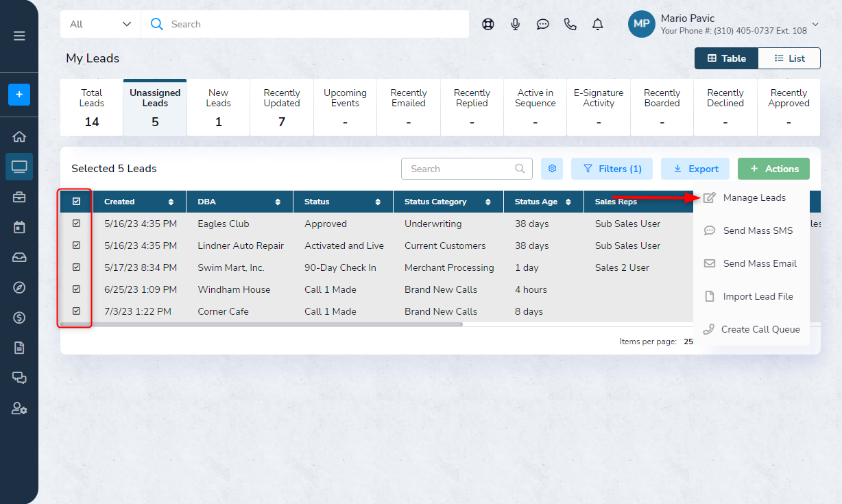Click the microphone icon in header
This screenshot has width=842, height=504.
pos(516,24)
